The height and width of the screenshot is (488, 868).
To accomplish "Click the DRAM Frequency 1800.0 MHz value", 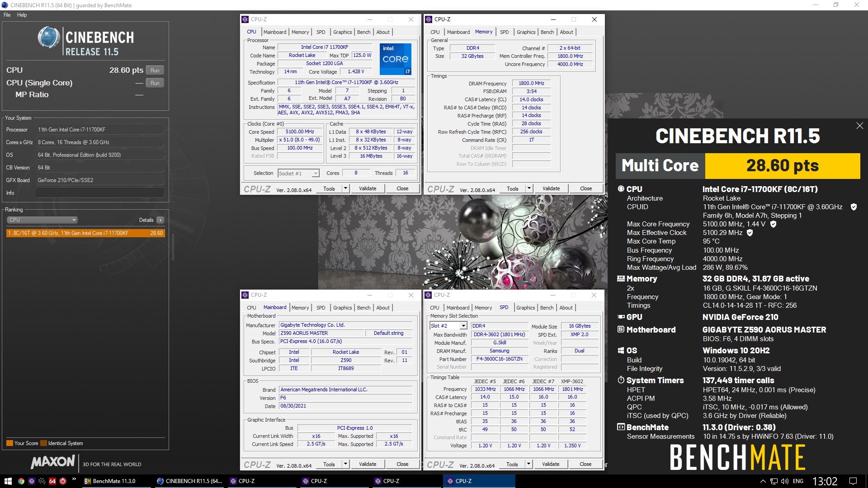I will [x=531, y=84].
